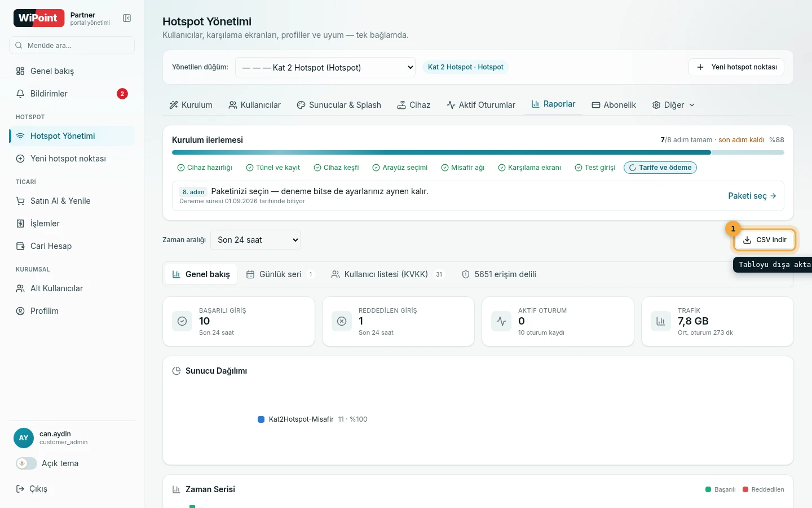Click the WiPoint logo

(x=39, y=18)
